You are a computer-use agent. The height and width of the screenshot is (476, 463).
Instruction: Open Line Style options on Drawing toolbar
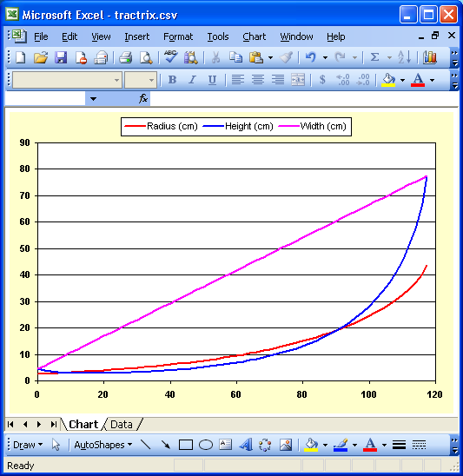pyautogui.click(x=399, y=445)
